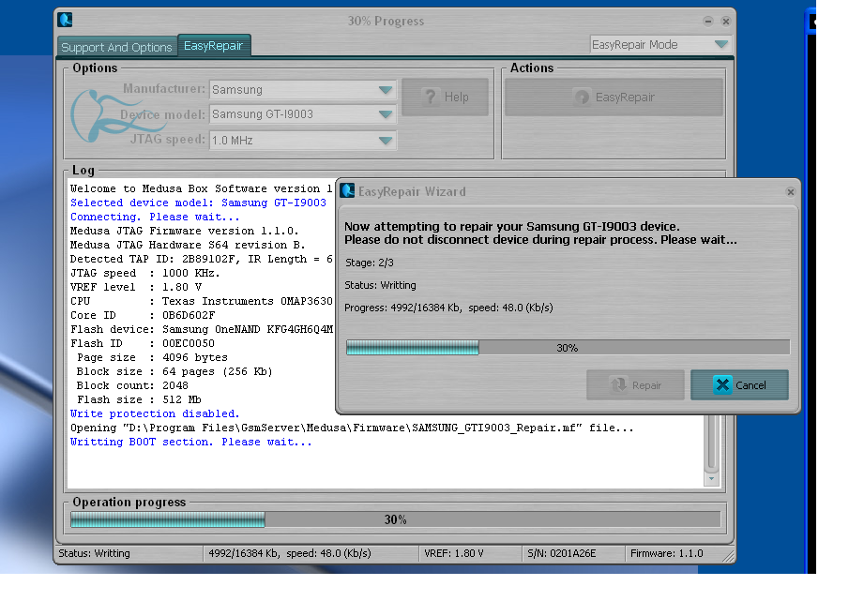Screen dimensions: 864x616
Task: Close the Medusa main window
Action: coord(726,21)
